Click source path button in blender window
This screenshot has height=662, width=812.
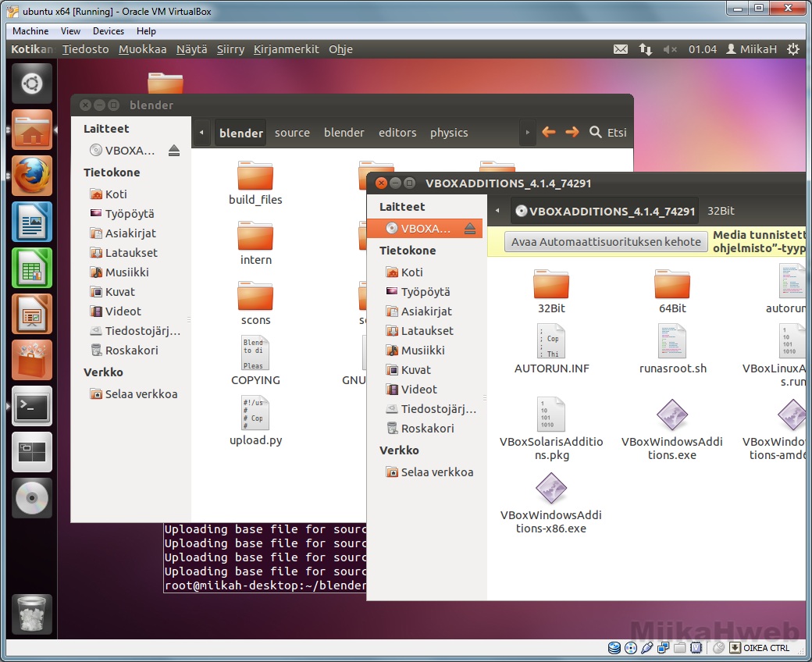(292, 133)
